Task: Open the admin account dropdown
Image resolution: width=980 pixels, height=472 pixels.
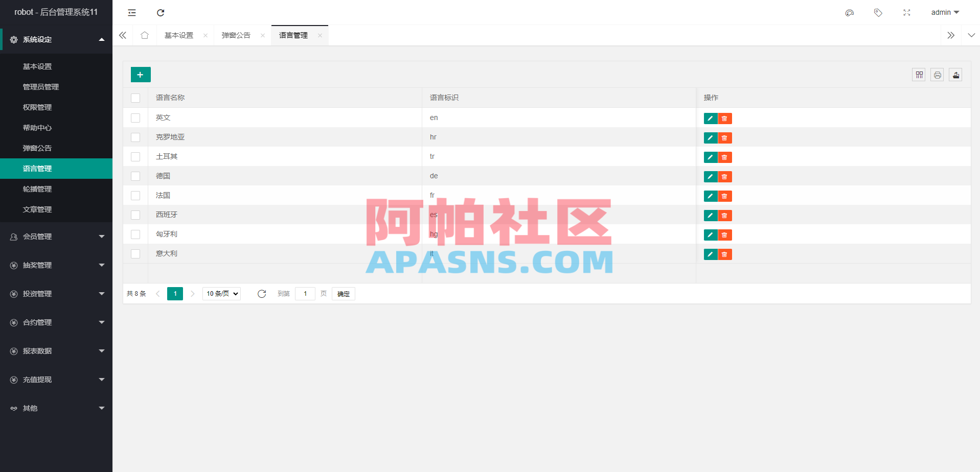Action: pyautogui.click(x=944, y=12)
